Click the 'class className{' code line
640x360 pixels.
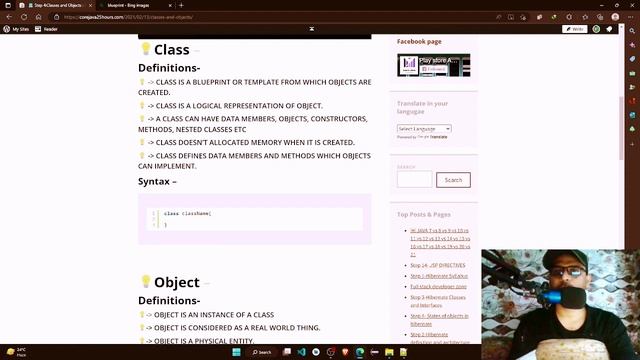pyautogui.click(x=187, y=213)
